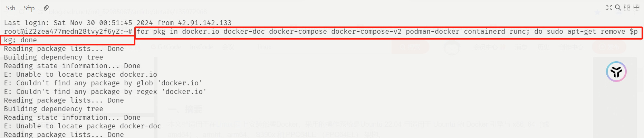Viewport: 644px width, 138px height.
Task: Click the 'kg; done' wrapped command text
Action: click(x=20, y=40)
